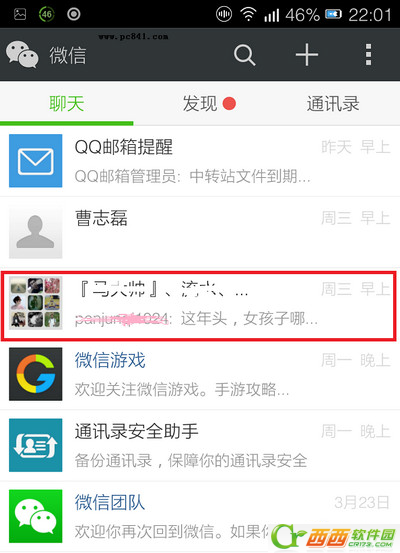
Task: Switch to the 发现 tab
Action: 200,104
